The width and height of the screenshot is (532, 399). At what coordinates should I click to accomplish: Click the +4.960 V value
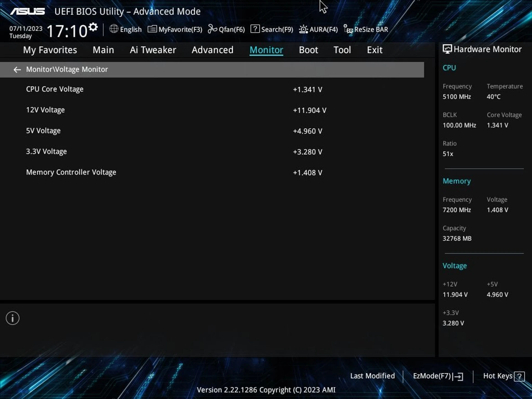pos(308,131)
